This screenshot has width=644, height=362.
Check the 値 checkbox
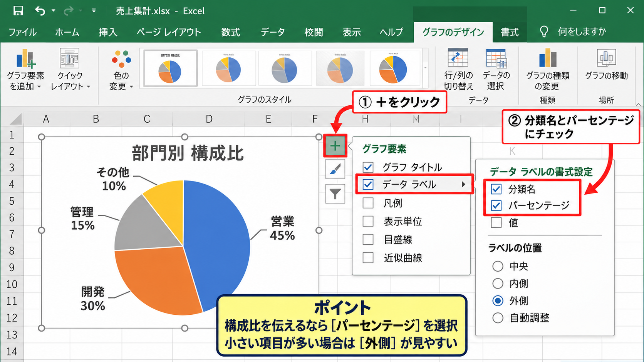[x=496, y=222]
